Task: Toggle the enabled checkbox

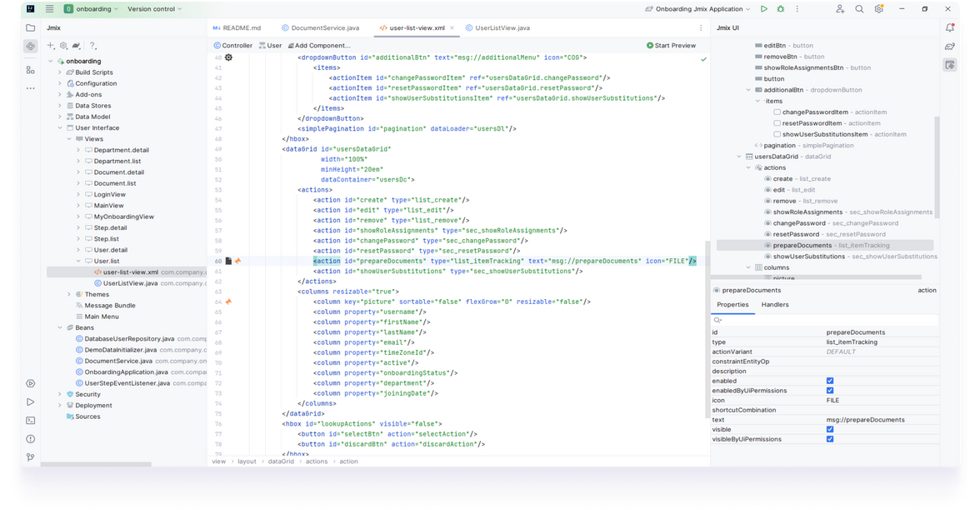Action: coord(830,381)
